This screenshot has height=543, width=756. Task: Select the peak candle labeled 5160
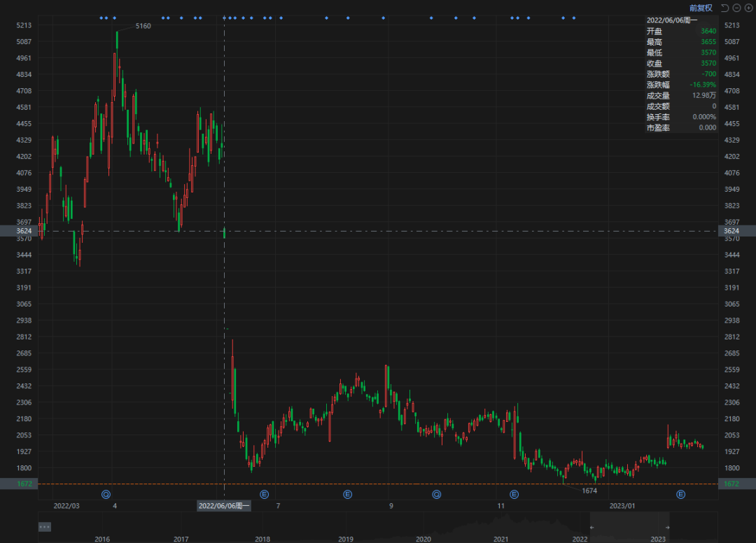pyautogui.click(x=117, y=41)
